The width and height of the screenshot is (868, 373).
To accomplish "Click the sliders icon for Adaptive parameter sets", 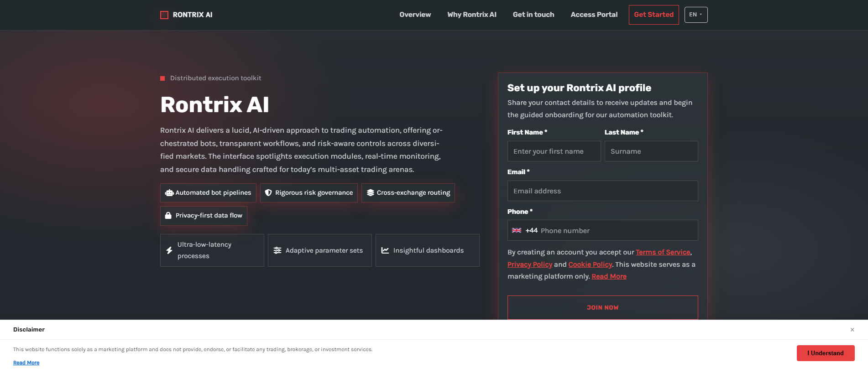I will 277,250.
